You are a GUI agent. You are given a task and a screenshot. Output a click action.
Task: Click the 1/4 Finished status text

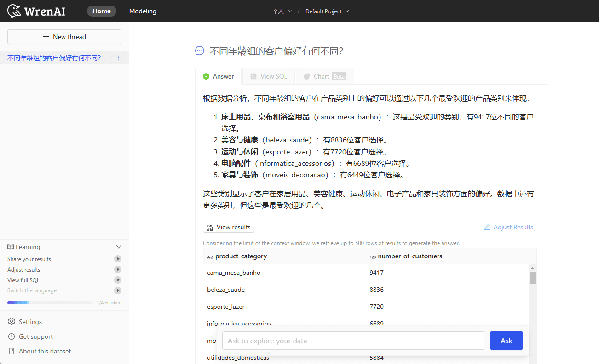point(109,303)
